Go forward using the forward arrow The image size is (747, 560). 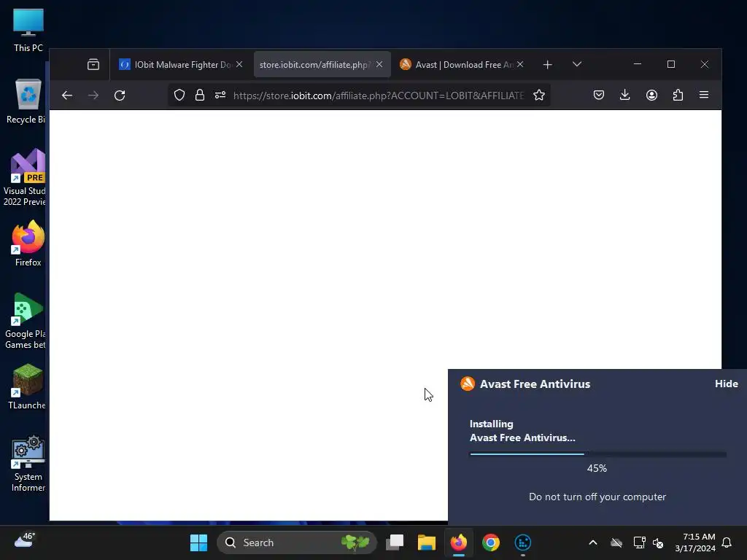93,96
